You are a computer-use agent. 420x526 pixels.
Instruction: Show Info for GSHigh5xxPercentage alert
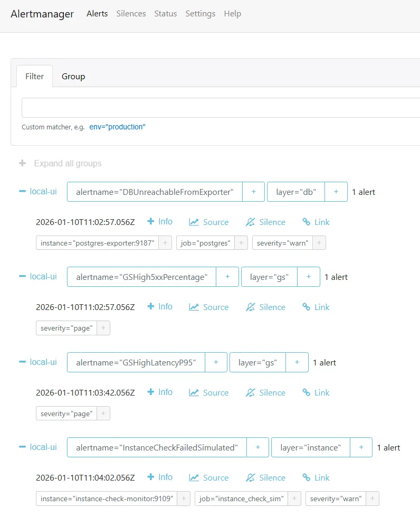[160, 307]
